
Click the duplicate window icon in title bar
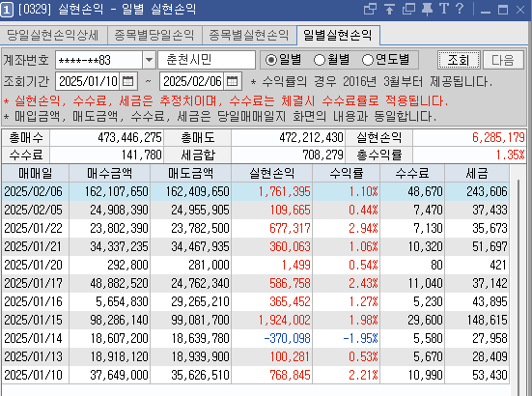tap(408, 9)
